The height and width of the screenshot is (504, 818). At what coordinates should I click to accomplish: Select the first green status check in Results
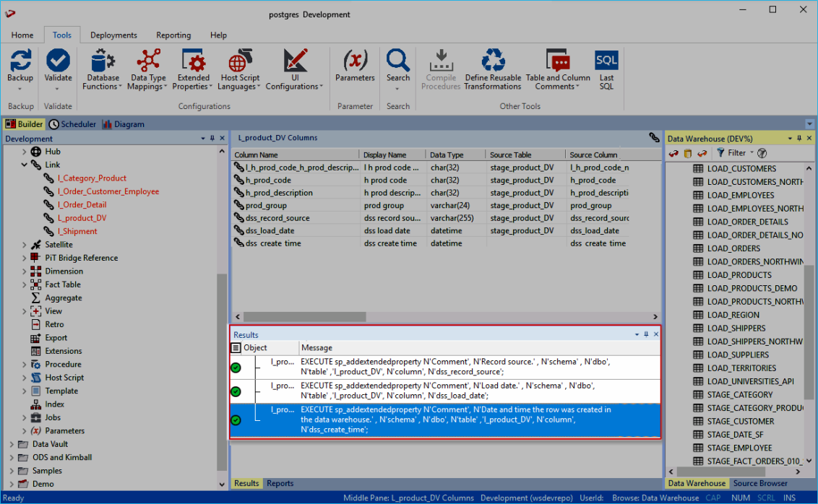point(236,368)
